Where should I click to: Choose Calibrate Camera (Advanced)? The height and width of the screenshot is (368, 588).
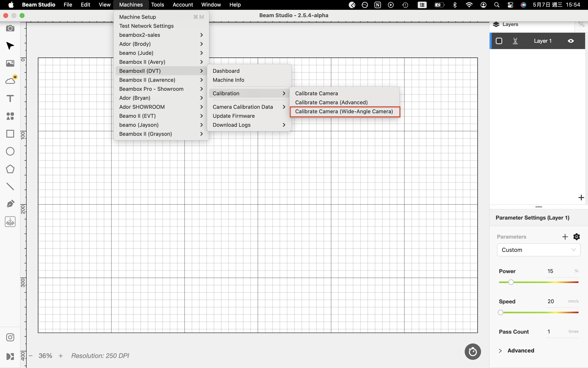tap(345, 102)
